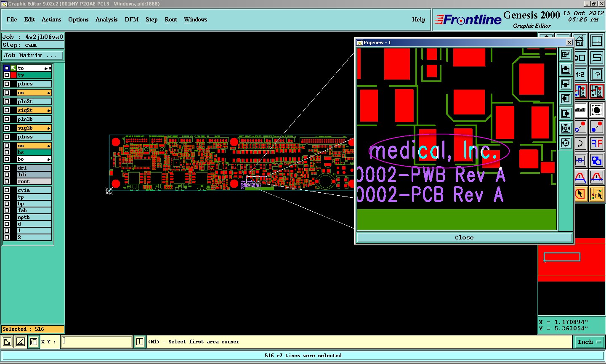Screen dimensions: 606x364
Task: Click the question mark help icon
Action: pyautogui.click(x=597, y=74)
